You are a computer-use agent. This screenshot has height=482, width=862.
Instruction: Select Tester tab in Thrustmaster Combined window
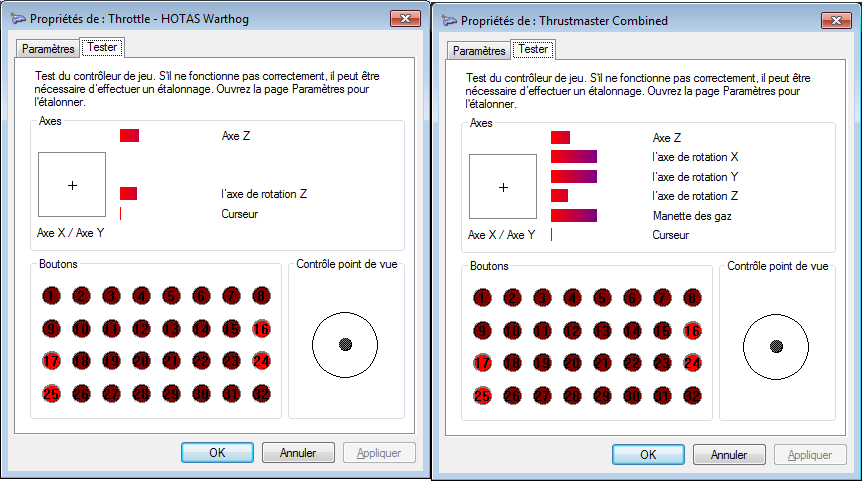(533, 49)
